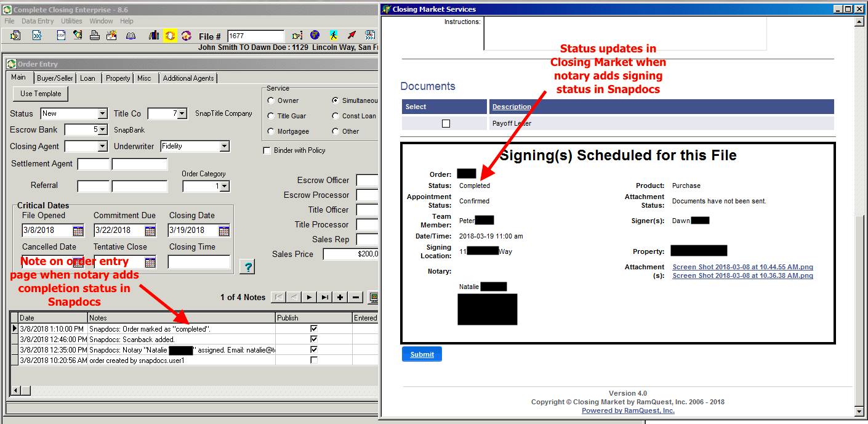Click the document with pencil toolbar icon
Screen dimensions: 868x424
point(78,36)
